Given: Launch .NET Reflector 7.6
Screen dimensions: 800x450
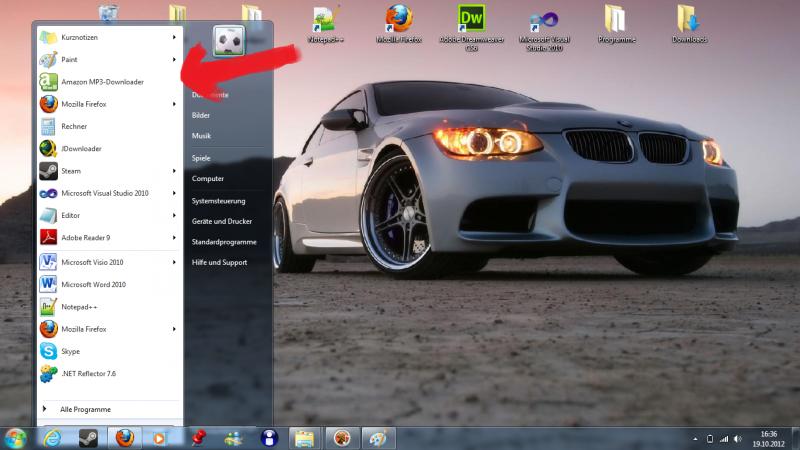Looking at the screenshot, I should 110,373.
